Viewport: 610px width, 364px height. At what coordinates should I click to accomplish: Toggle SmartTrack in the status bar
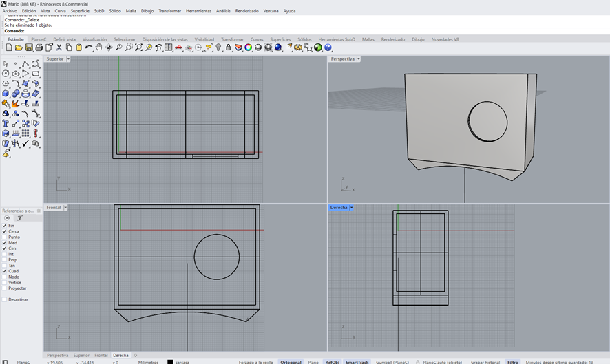357,362
